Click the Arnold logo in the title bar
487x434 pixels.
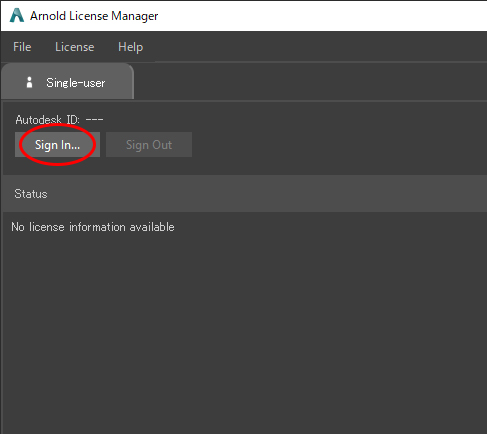click(17, 16)
